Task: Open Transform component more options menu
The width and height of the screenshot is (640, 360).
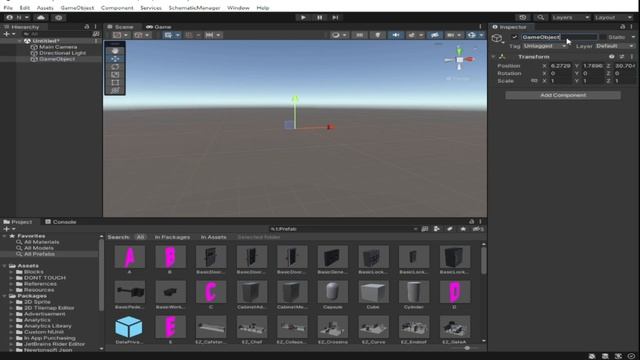Action: [x=631, y=57]
